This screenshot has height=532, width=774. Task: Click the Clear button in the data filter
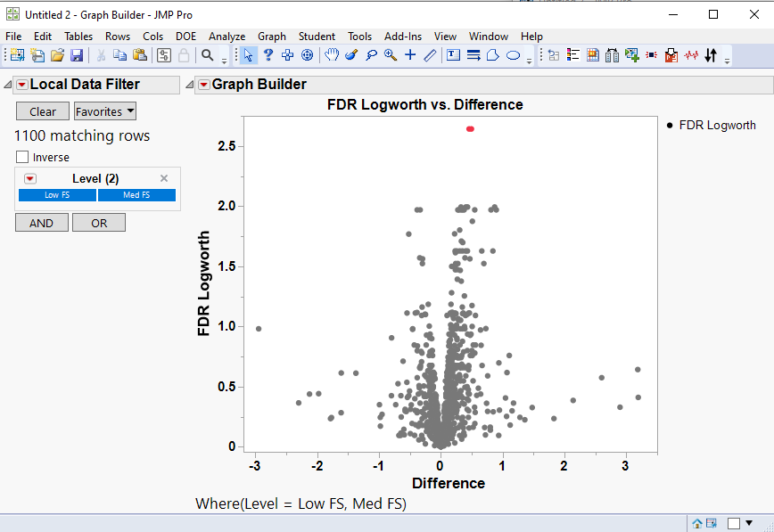pyautogui.click(x=41, y=110)
